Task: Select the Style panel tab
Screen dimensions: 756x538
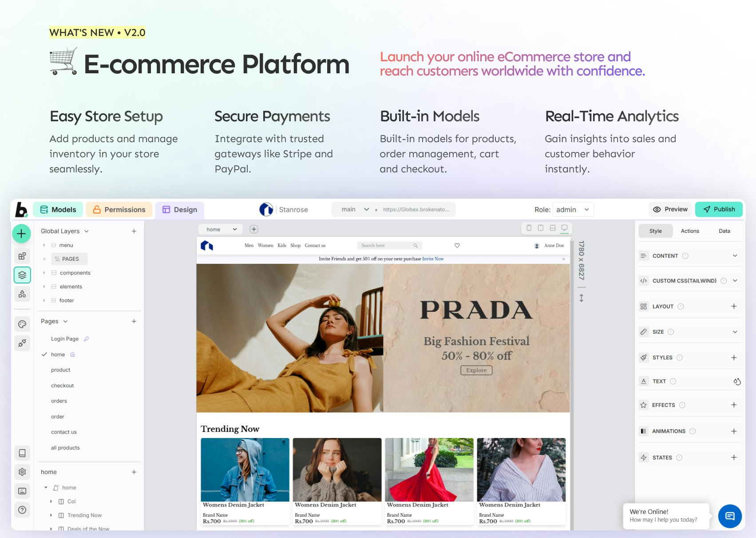Action: [655, 231]
